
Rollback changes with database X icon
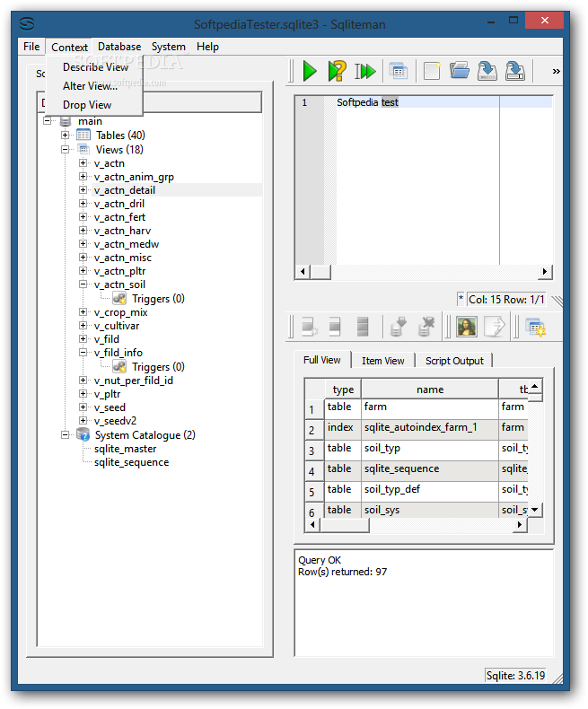(426, 327)
